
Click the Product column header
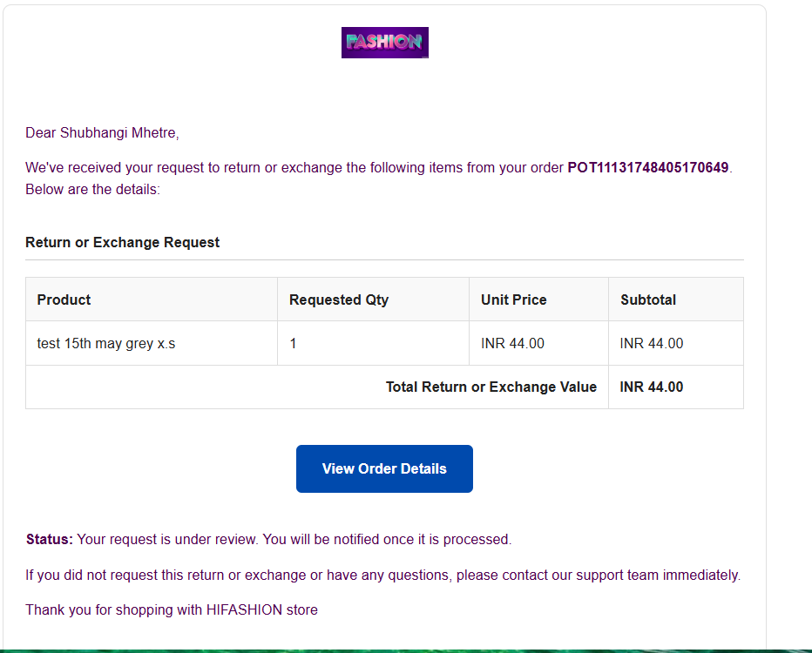pos(64,300)
